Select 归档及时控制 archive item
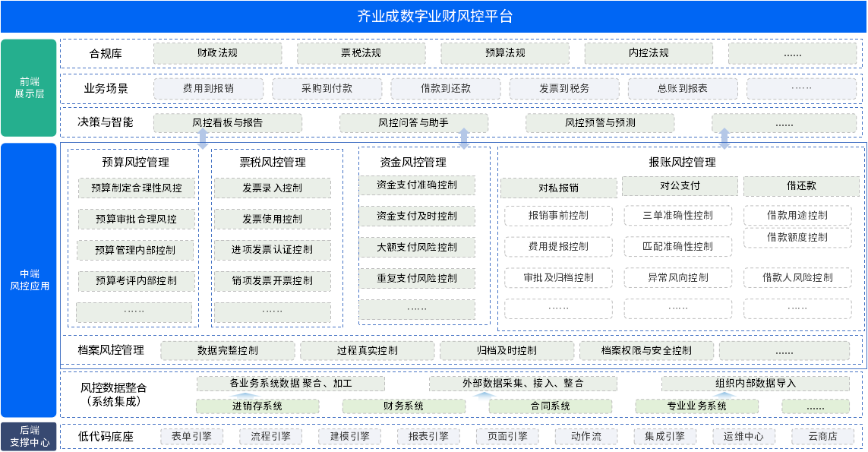The width and height of the screenshot is (868, 452). click(507, 351)
